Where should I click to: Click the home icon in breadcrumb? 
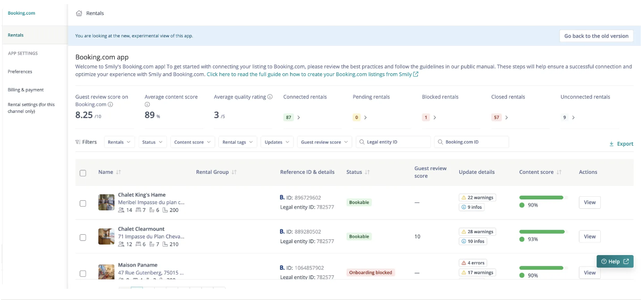point(79,13)
